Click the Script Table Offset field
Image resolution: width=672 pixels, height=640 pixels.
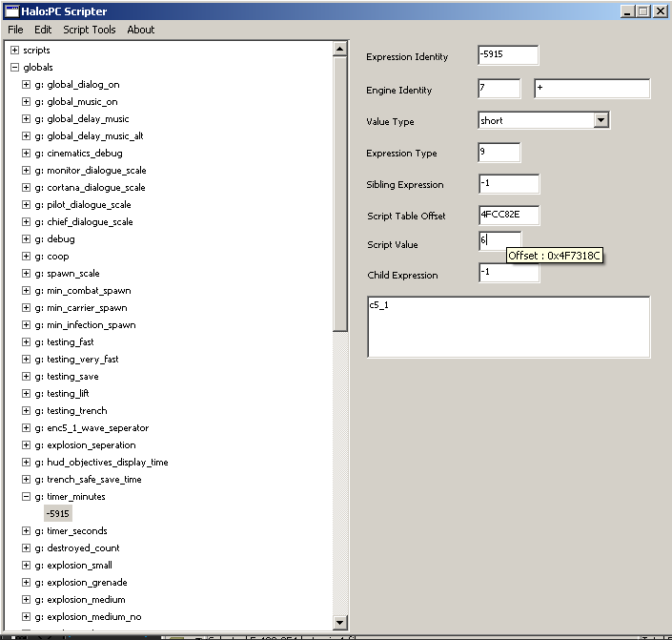point(508,216)
